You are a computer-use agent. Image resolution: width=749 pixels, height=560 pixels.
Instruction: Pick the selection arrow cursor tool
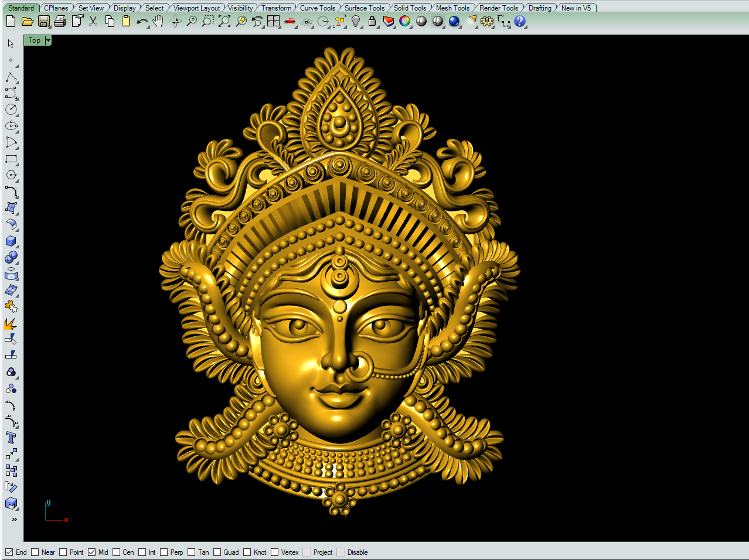pyautogui.click(x=11, y=44)
